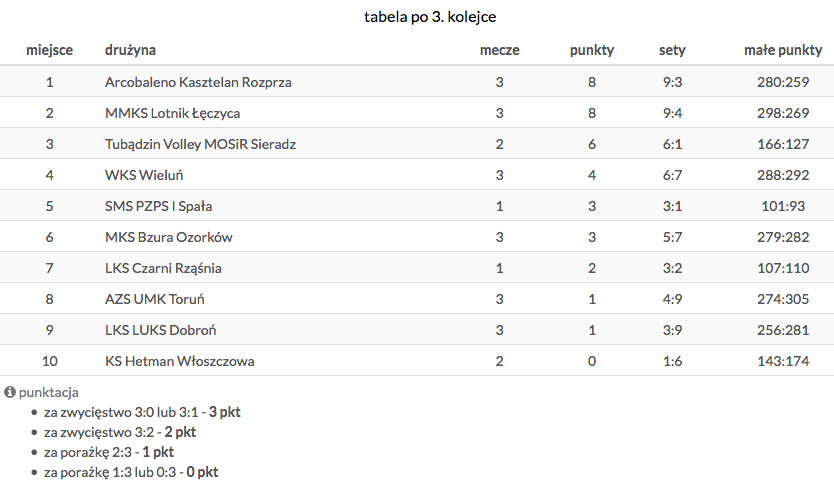Click the sety column header
This screenshot has width=834, height=499.
tap(672, 50)
